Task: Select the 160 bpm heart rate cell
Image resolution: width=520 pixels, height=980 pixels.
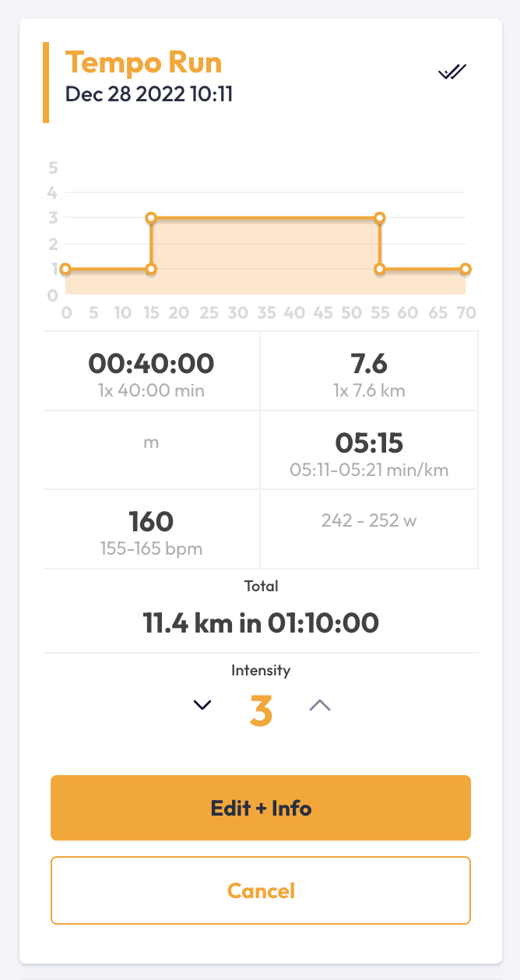Action: pyautogui.click(x=151, y=529)
